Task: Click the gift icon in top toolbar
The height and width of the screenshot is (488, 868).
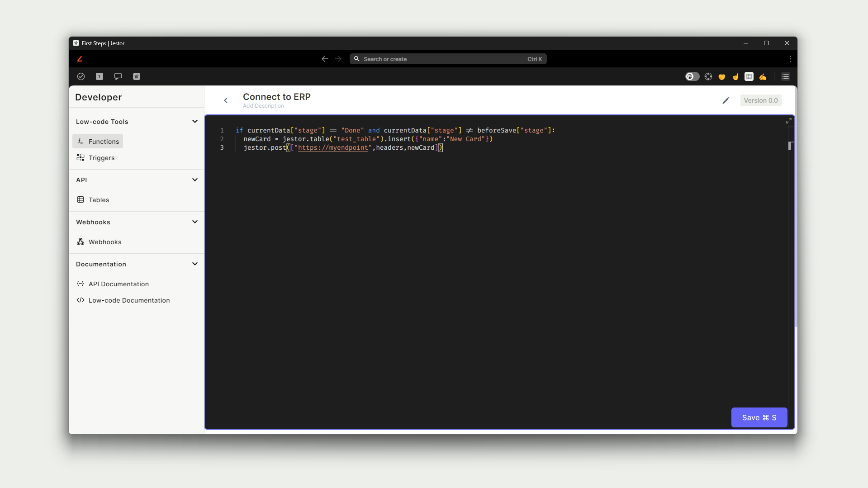Action: 137,76
